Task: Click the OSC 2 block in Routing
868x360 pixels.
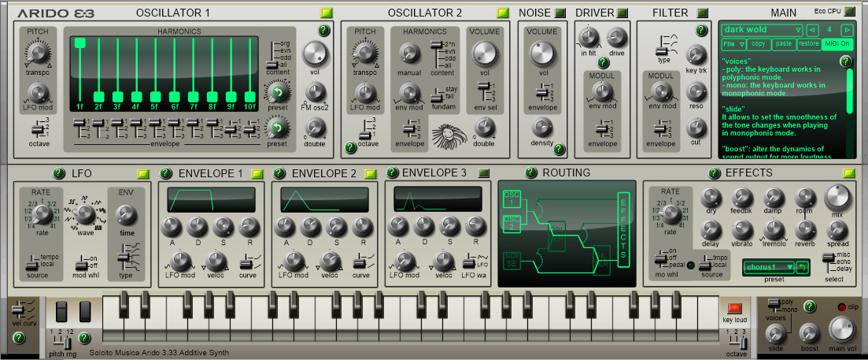Action: point(512,225)
